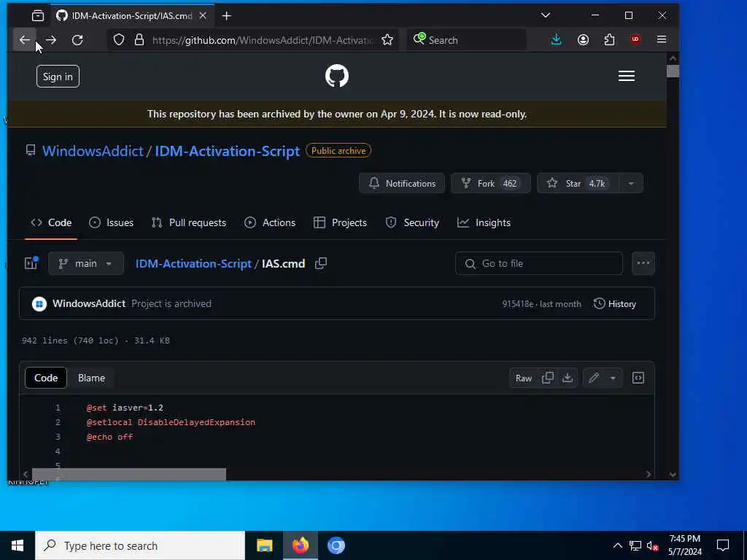Expand the star lists dropdown arrow

pyautogui.click(x=631, y=183)
